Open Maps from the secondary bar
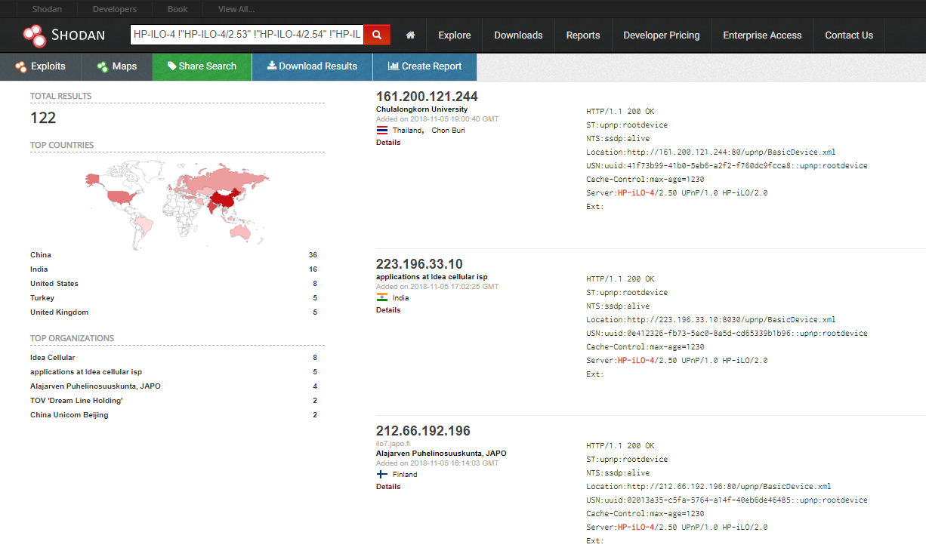Image resolution: width=926 pixels, height=560 pixels. [116, 66]
